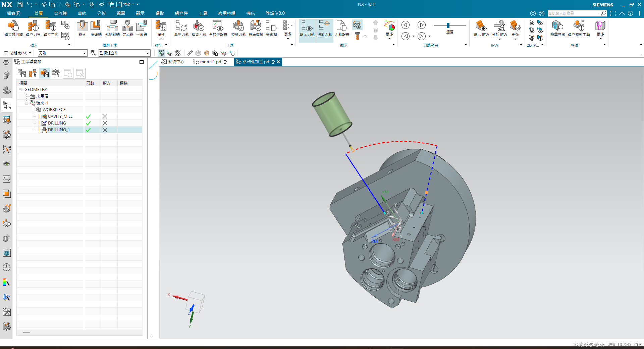644x349 pixels.
Task: Close the 多軸孔加工.prt tab
Action: [278, 62]
